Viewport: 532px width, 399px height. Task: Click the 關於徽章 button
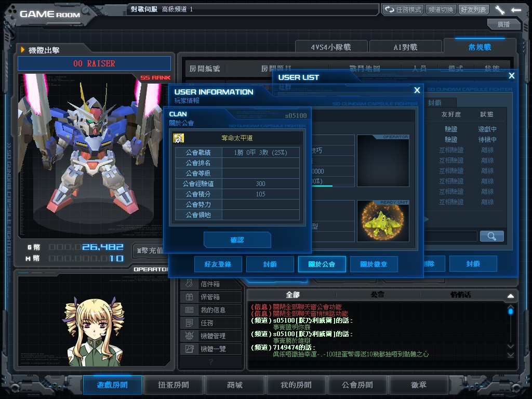(x=374, y=264)
